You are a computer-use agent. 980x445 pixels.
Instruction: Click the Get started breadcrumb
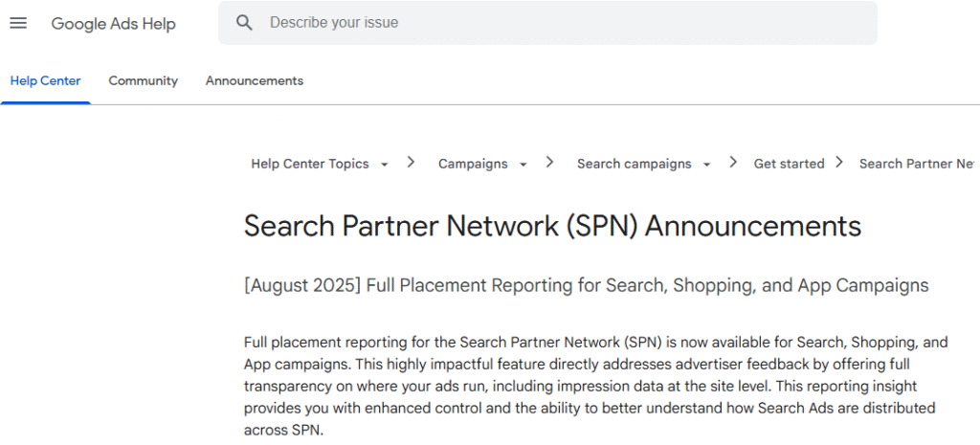pos(789,164)
